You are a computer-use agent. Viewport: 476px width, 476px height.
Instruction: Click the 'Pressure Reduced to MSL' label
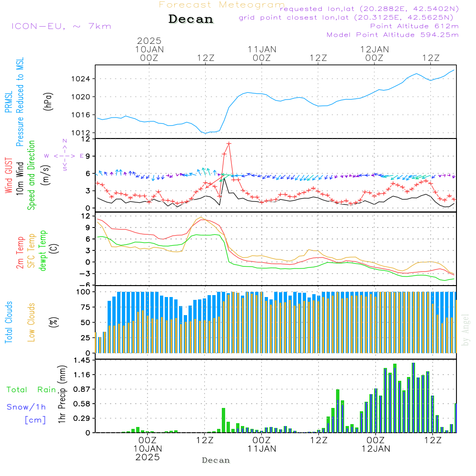pos(20,102)
